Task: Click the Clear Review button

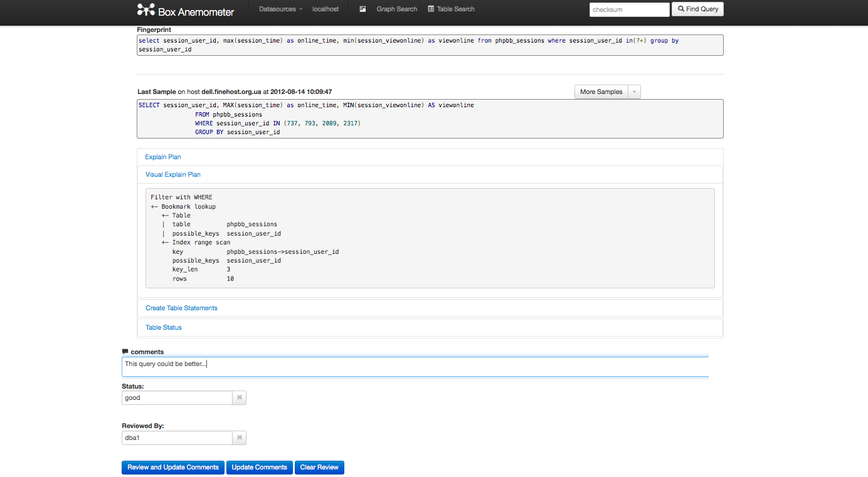Action: [319, 467]
